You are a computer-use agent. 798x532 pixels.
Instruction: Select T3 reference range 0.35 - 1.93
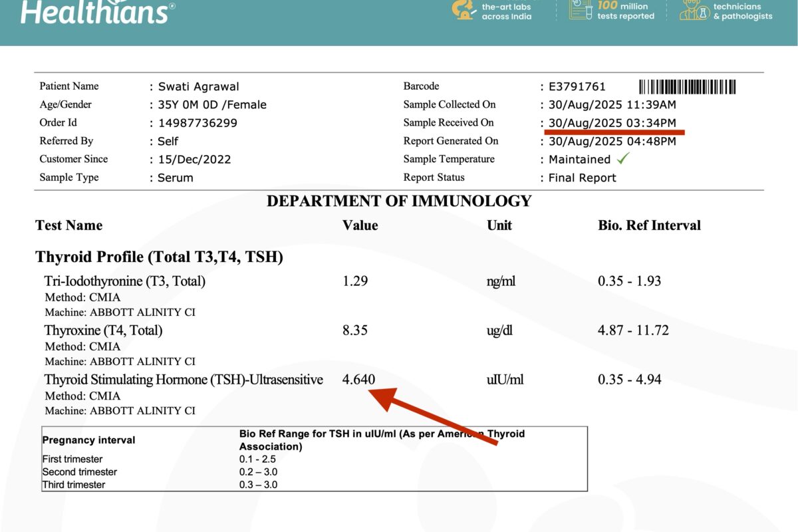click(630, 281)
